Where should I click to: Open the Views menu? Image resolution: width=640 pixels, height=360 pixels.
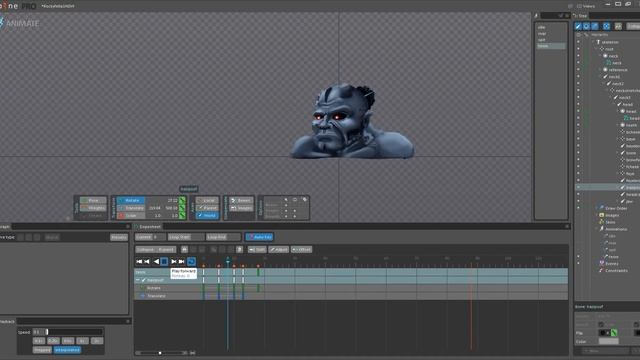tap(586, 6)
